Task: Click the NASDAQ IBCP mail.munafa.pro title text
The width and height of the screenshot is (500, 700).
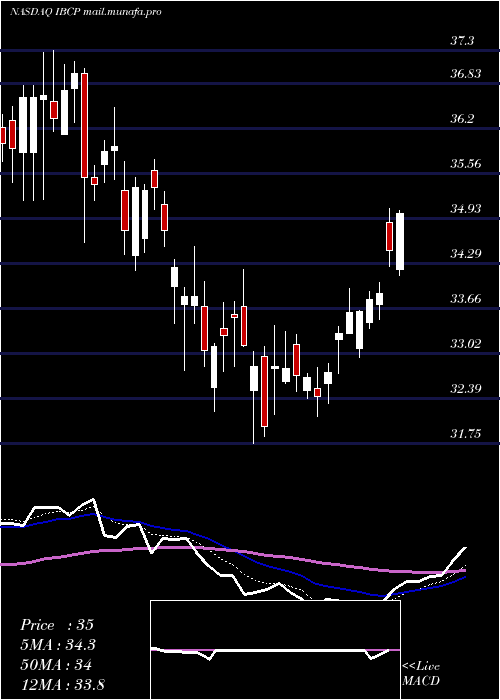Action: pyautogui.click(x=85, y=12)
